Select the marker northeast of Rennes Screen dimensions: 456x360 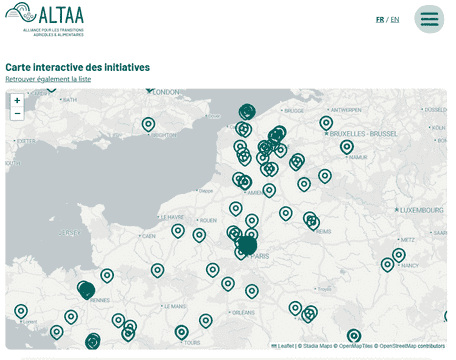pos(107,275)
